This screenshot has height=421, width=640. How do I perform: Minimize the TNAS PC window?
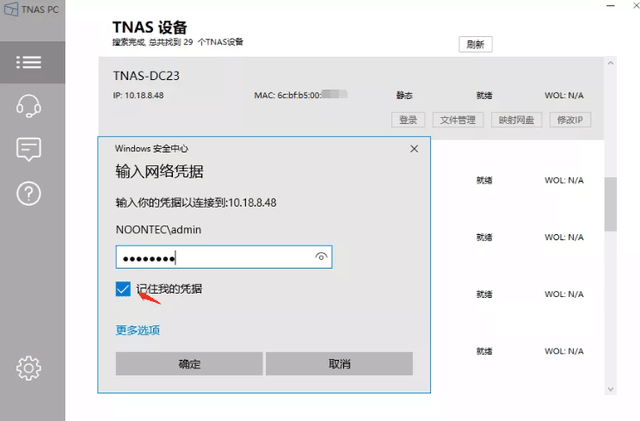pos(611,6)
